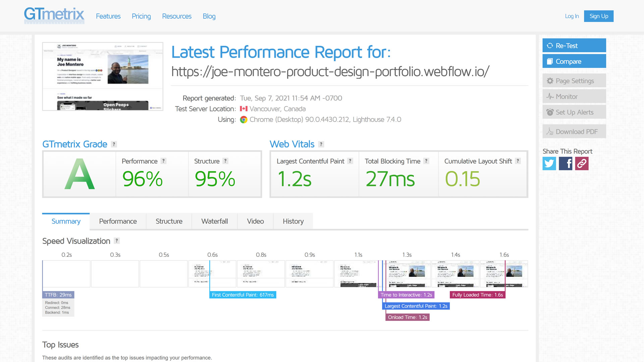Share report on Twitter icon
This screenshot has width=644, height=362.
(549, 164)
